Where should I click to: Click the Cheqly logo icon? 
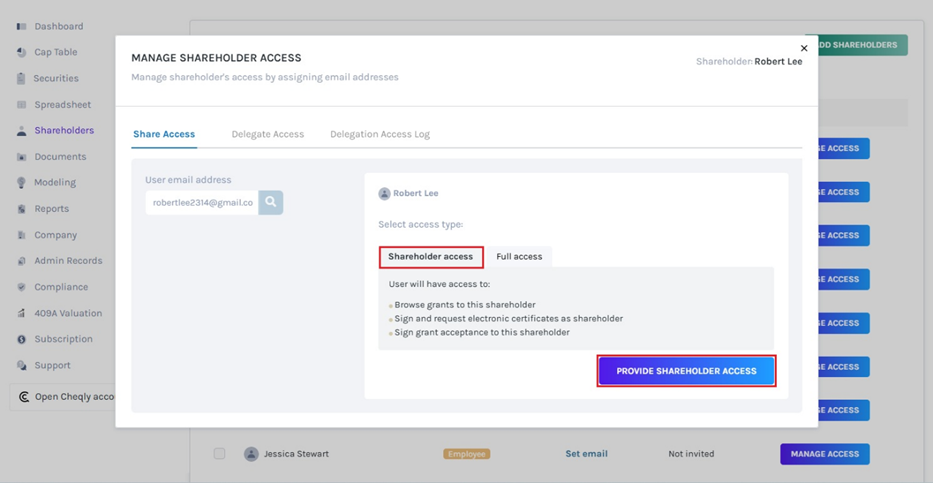[24, 397]
